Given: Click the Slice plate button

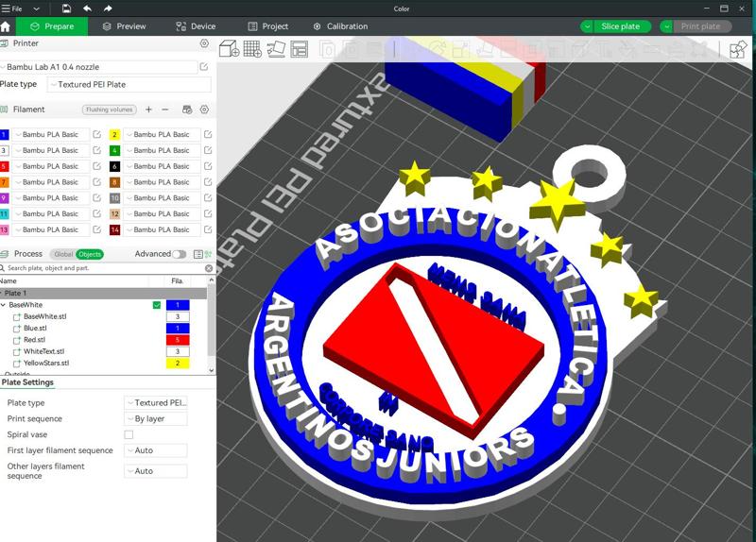Looking at the screenshot, I should pyautogui.click(x=621, y=26).
